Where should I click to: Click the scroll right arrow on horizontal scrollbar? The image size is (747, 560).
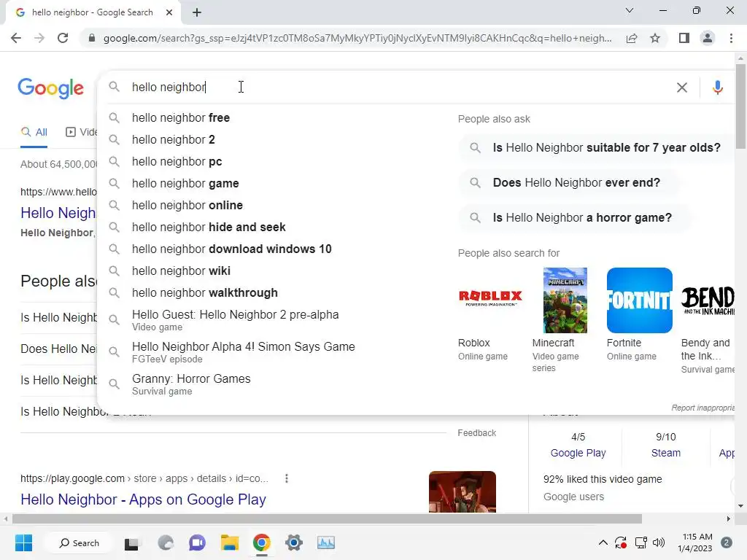(729, 518)
